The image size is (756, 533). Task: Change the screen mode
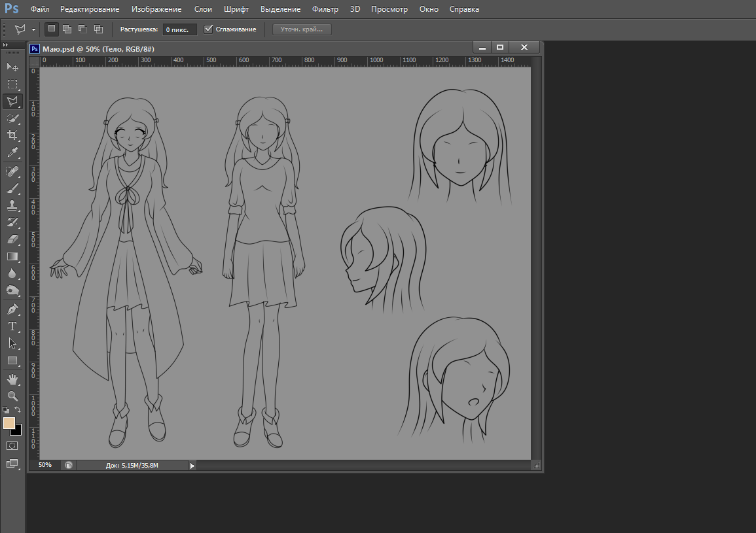[12, 464]
